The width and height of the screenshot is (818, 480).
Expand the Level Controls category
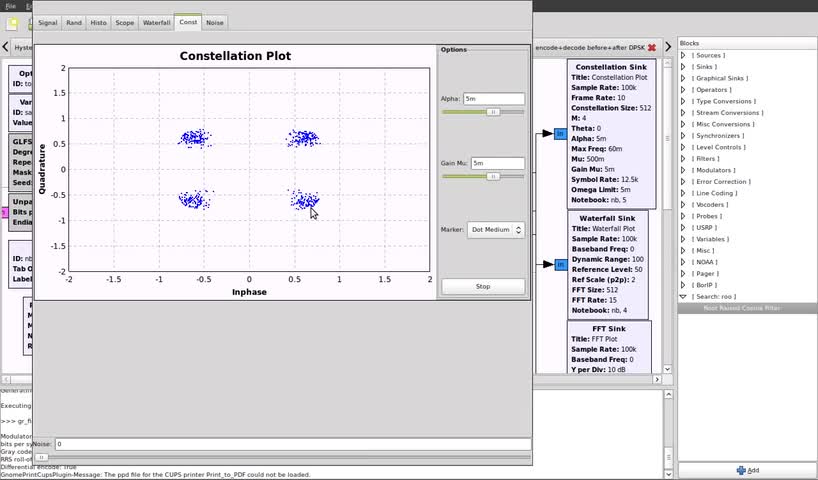[x=683, y=147]
